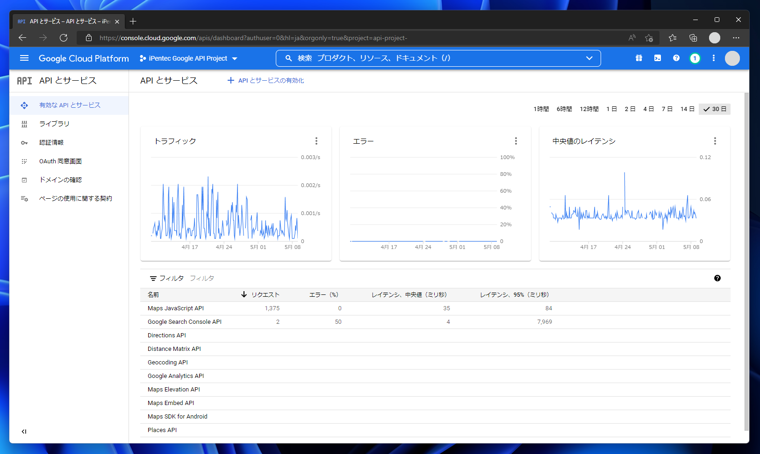The height and width of the screenshot is (454, 760).
Task: Click the read aloud icon in address bar
Action: (x=632, y=38)
